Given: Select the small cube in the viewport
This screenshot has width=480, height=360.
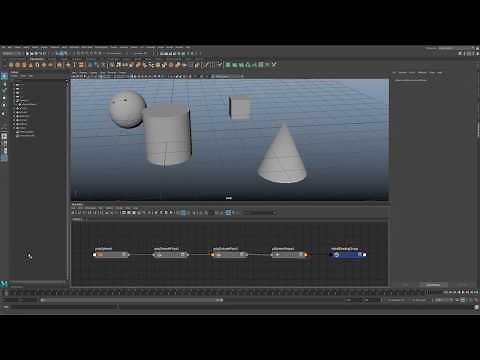Looking at the screenshot, I should point(239,107).
